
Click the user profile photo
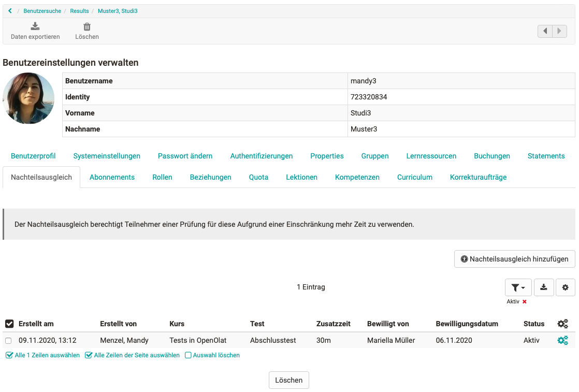click(x=28, y=98)
